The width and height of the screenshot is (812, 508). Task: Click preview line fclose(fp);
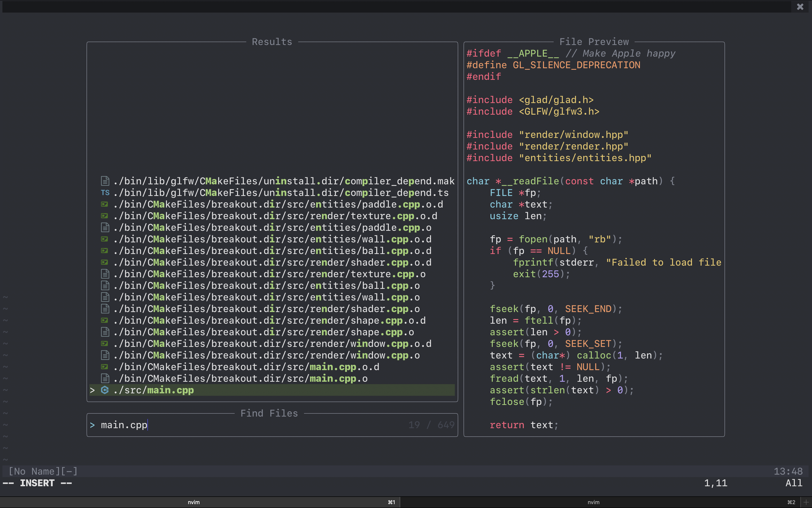[521, 402]
